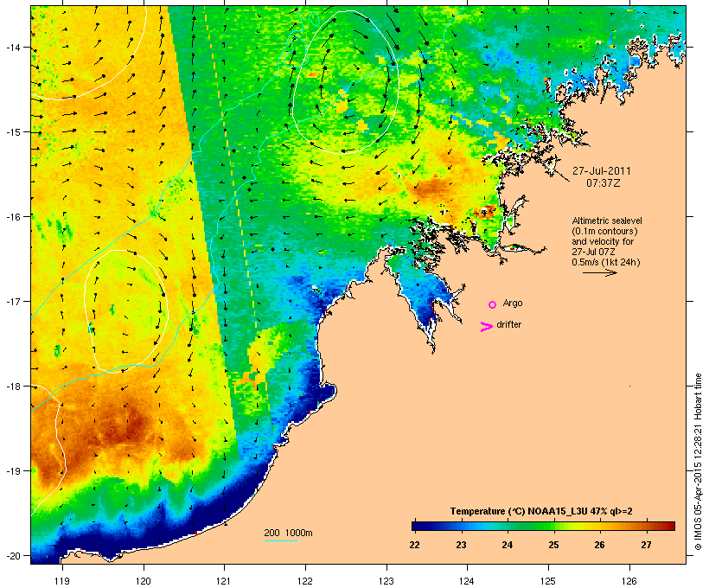Click the 24 label under colorbar
This screenshot has width=709, height=588.
tap(507, 545)
